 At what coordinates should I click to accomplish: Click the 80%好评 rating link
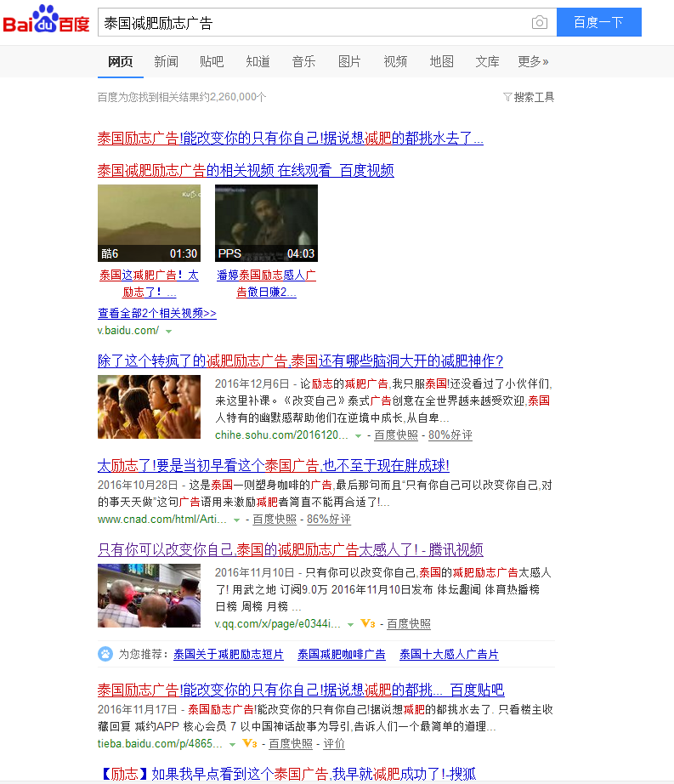coord(450,435)
